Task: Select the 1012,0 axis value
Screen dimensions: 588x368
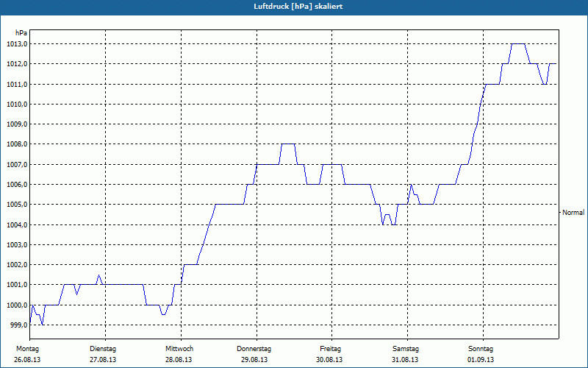Action: [x=17, y=64]
